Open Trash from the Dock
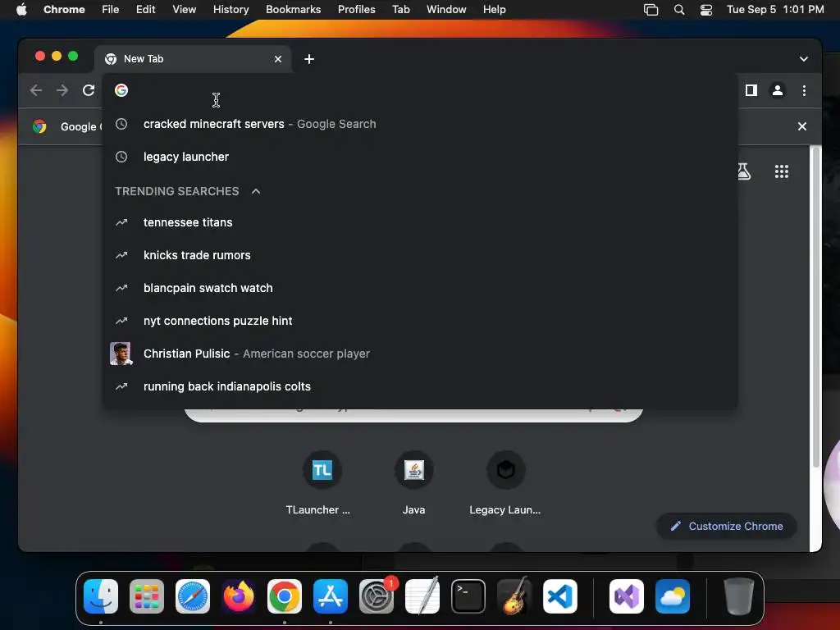 pos(739,596)
